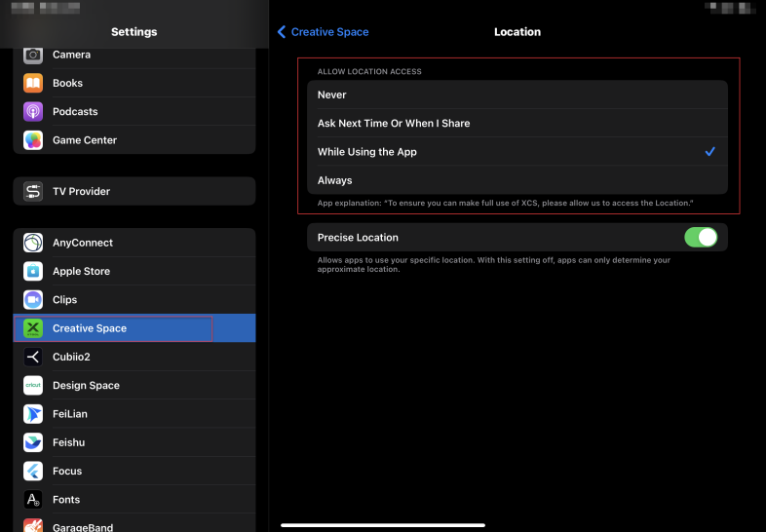Tap the Focus app icon
Screen dimensions: 766x532
click(x=33, y=471)
